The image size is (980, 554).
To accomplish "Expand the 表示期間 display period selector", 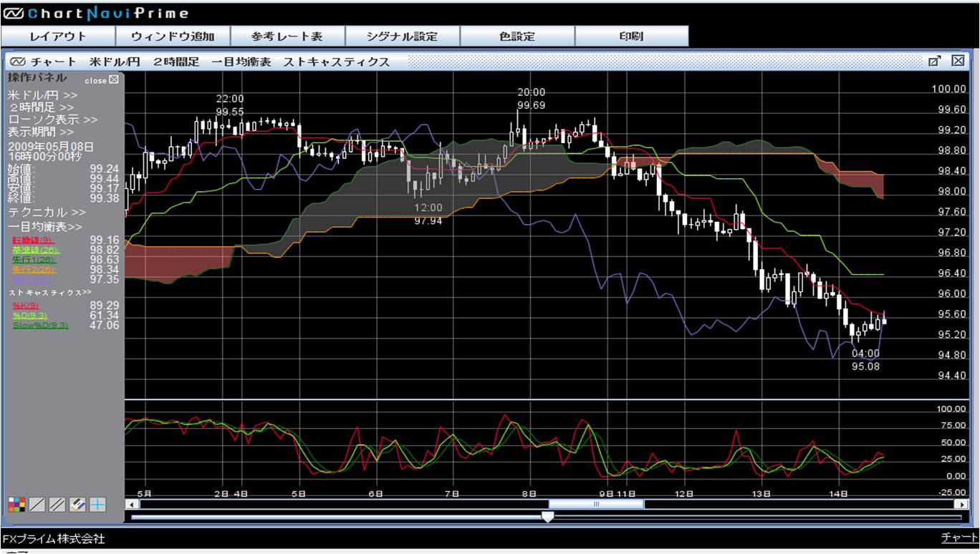I will 40,132.
